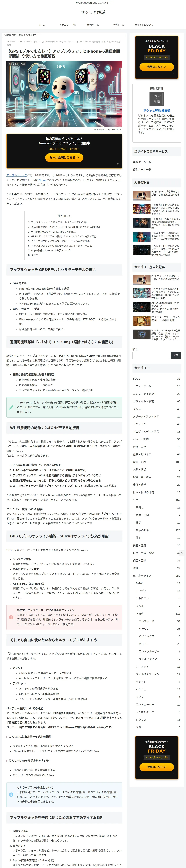Open the ランドクルーザー subcategory

pyautogui.click(x=159, y=652)
